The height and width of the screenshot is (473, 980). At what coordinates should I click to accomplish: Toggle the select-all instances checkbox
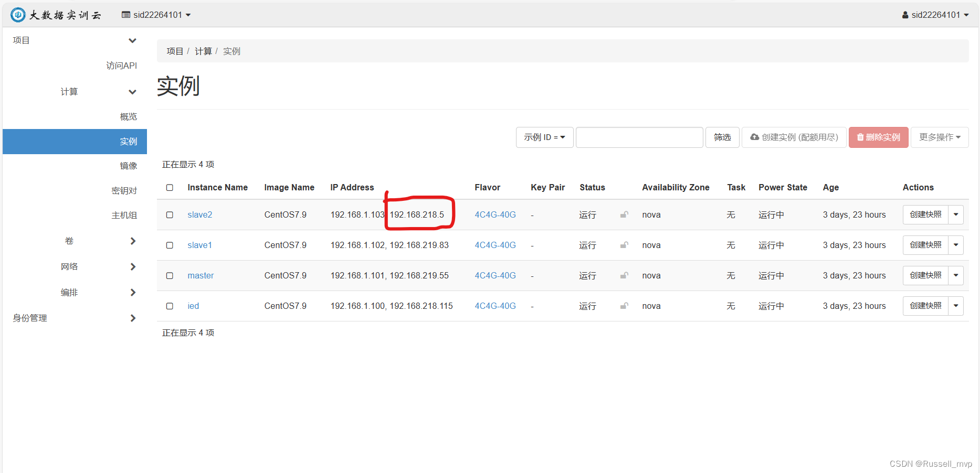170,188
